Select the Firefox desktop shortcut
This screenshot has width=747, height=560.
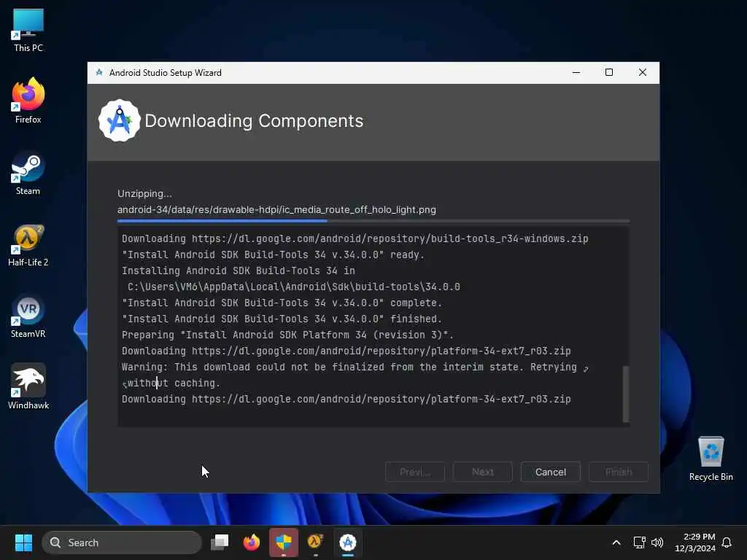coord(28,101)
